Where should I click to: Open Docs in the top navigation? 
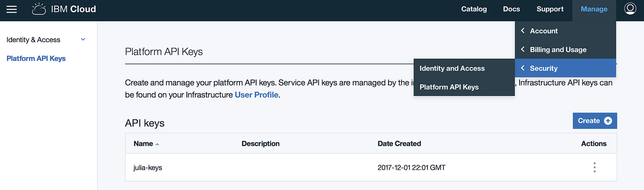pyautogui.click(x=511, y=9)
